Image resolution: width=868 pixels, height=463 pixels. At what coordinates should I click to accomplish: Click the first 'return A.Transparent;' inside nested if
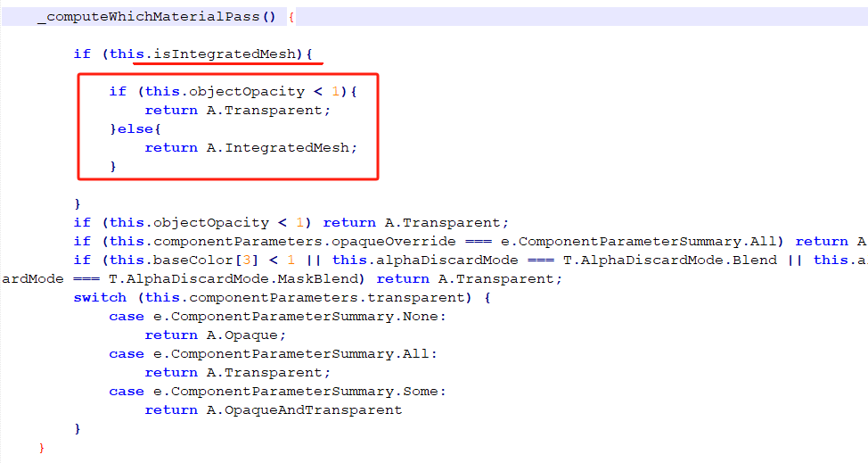pos(237,111)
